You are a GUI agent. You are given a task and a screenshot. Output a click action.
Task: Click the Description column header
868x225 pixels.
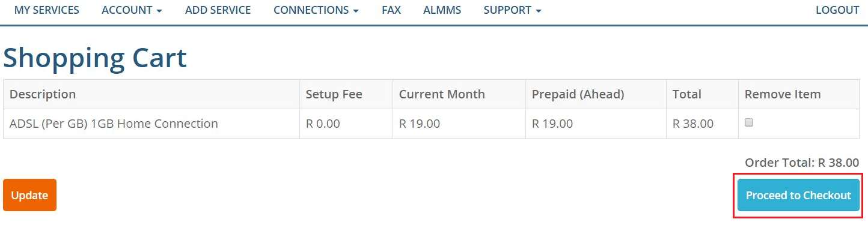click(43, 94)
